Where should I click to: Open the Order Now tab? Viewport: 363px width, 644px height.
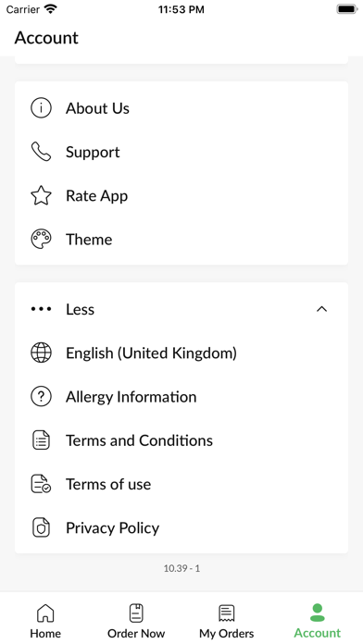click(136, 621)
